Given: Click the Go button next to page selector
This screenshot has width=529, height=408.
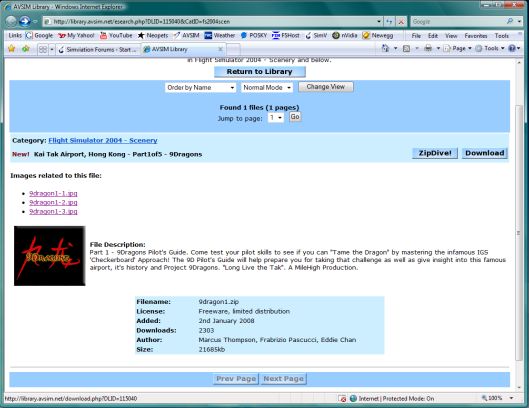Looking at the screenshot, I should tap(295, 117).
